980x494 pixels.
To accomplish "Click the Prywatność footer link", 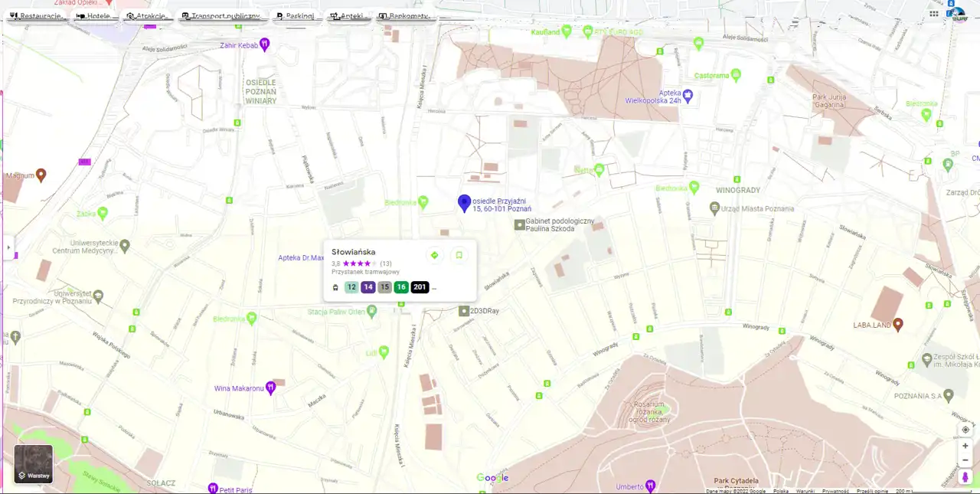I will tap(835, 491).
